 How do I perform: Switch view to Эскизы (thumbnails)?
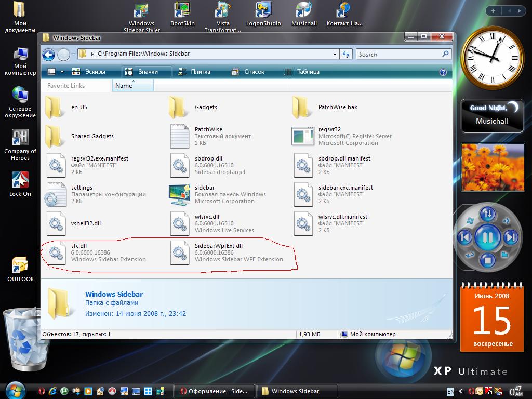tap(88, 72)
